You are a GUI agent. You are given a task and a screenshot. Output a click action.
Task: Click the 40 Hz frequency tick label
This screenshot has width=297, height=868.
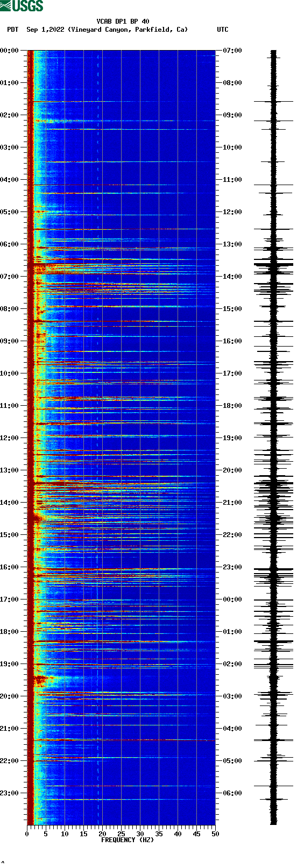tap(178, 834)
